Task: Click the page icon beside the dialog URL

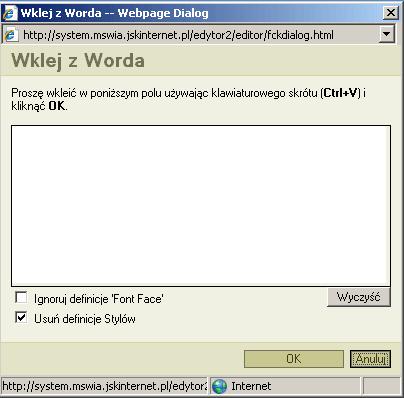Action: (x=10, y=35)
